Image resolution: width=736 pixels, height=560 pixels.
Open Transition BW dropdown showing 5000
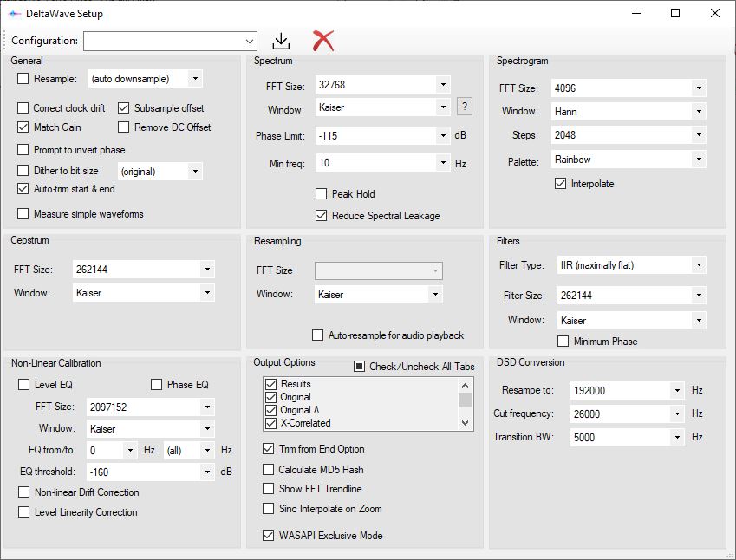point(627,438)
